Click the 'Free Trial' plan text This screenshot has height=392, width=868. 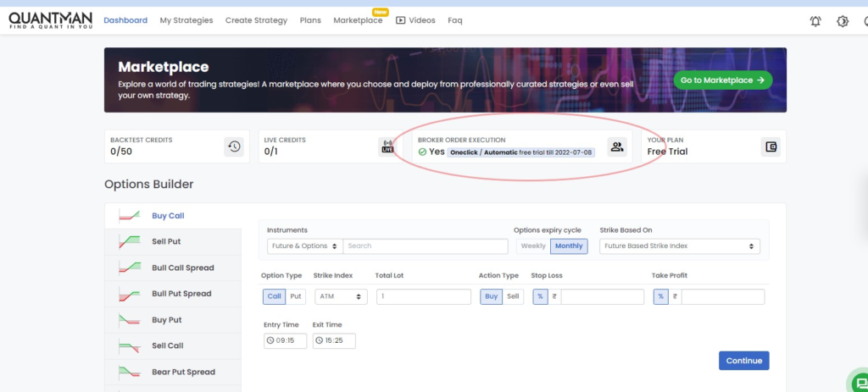[x=668, y=152]
